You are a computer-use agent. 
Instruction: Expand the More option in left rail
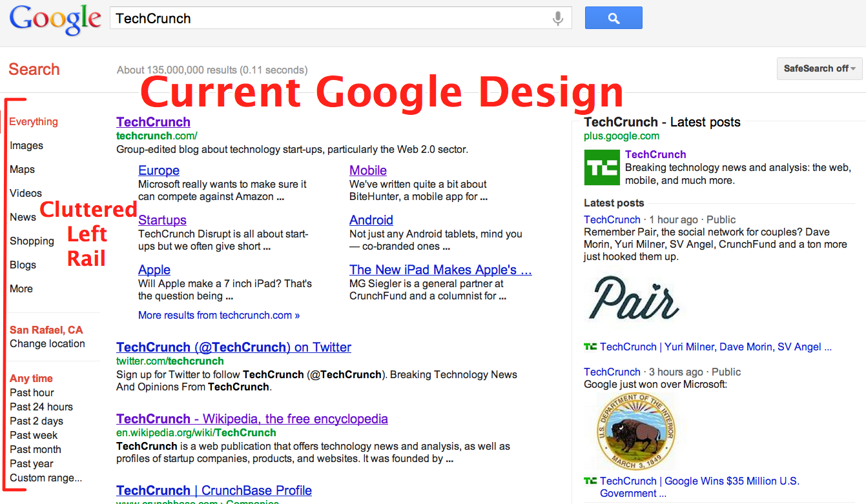point(21,288)
